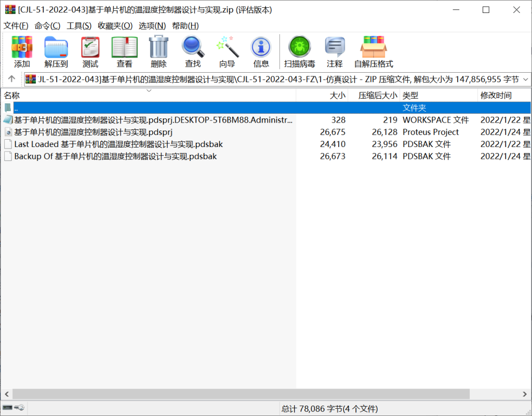Open the 注释 (Comment) editor
The width and height of the screenshot is (532, 416).
[335, 50]
